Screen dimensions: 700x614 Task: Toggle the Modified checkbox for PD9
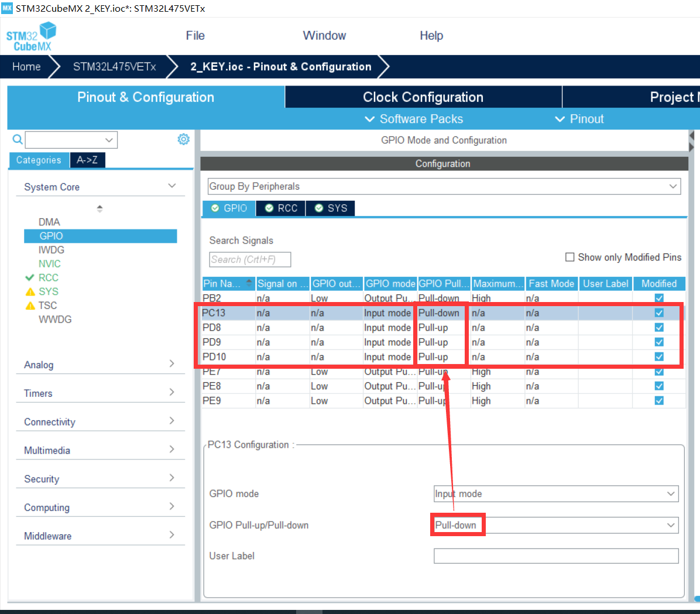coord(659,342)
